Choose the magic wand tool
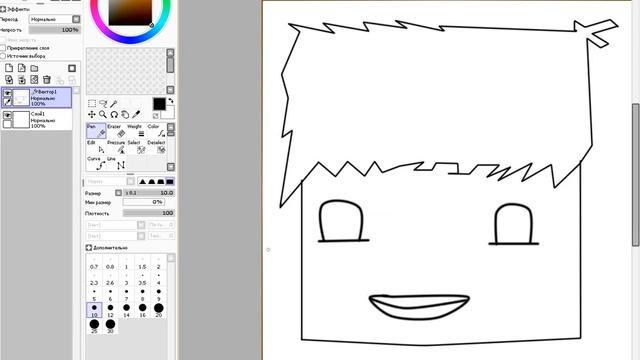Image resolution: width=640 pixels, height=360 pixels. click(x=114, y=104)
